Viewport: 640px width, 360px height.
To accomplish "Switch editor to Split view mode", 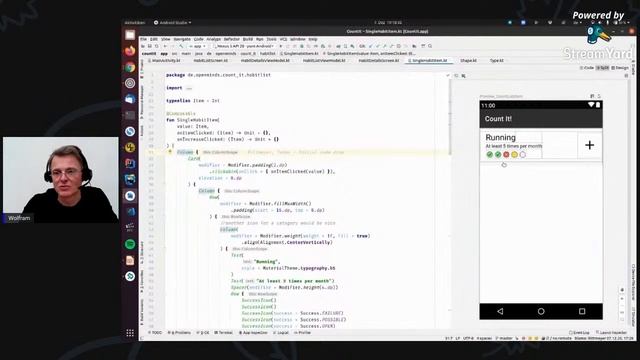I will (603, 68).
